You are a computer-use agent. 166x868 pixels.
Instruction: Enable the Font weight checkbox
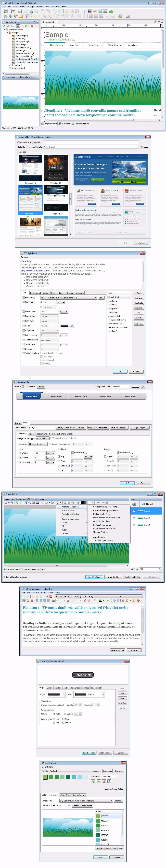click(x=24, y=316)
